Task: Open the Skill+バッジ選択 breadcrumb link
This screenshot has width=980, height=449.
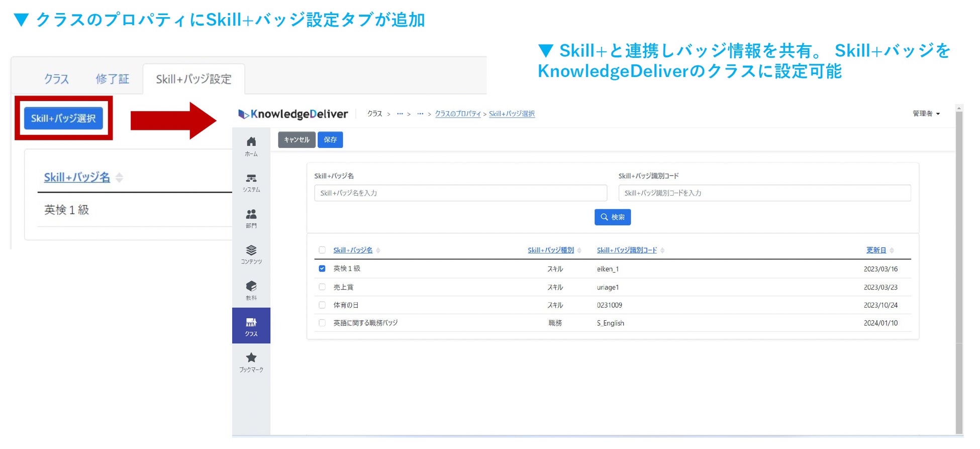Action: point(512,114)
